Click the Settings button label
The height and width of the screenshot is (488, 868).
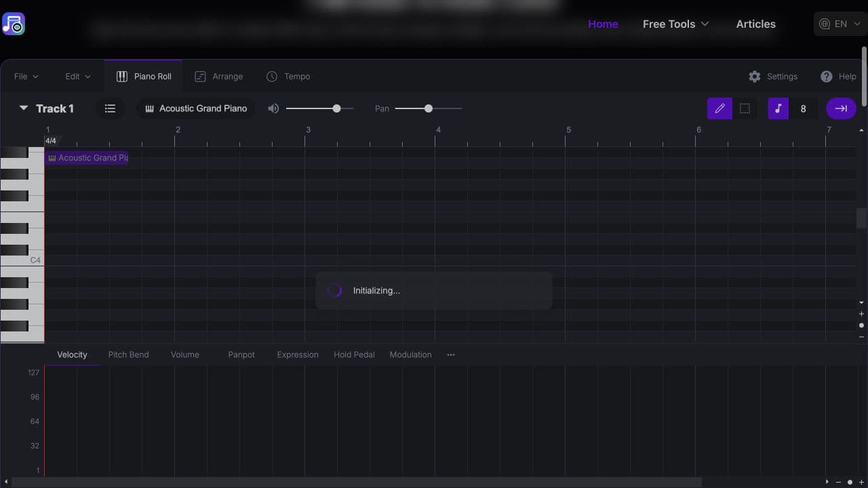click(x=782, y=77)
